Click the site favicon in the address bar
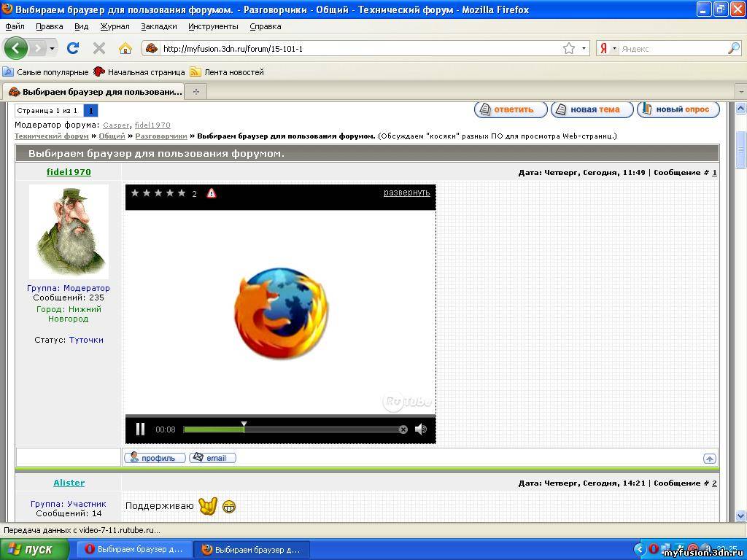This screenshot has height=560, width=747. (x=152, y=48)
